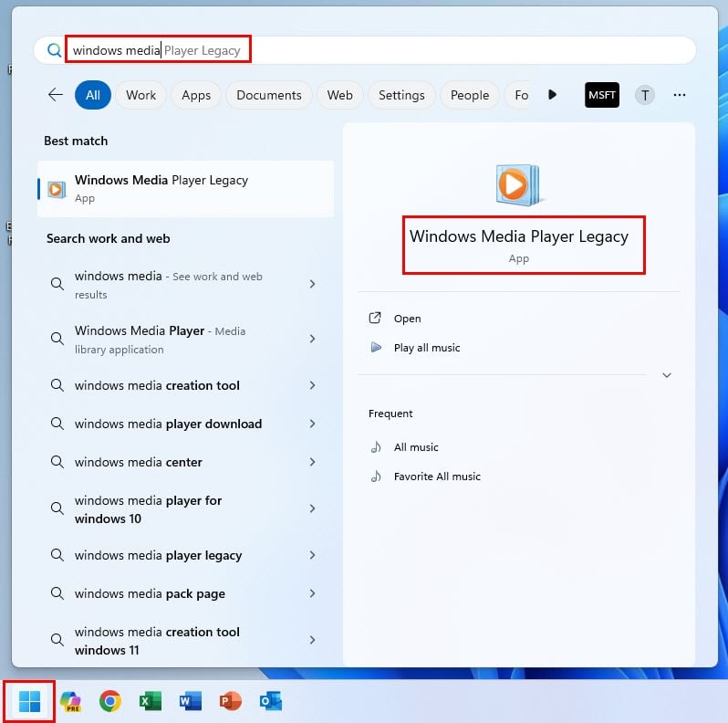Select the 'windows media center' suggestion text
728x723 pixels.
tap(139, 462)
